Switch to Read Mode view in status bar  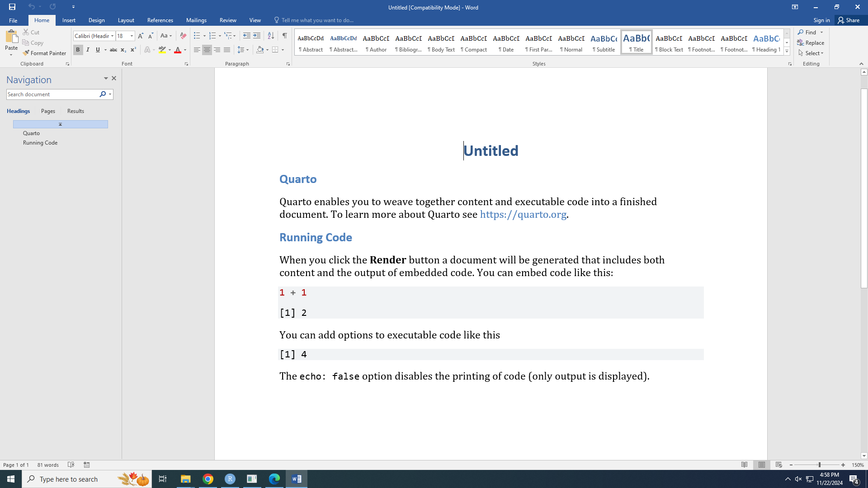744,465
